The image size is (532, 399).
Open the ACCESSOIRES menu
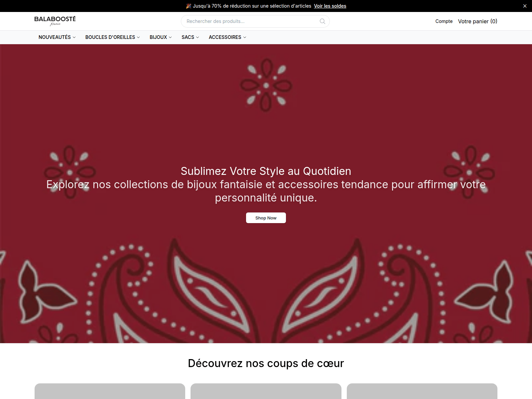click(227, 37)
